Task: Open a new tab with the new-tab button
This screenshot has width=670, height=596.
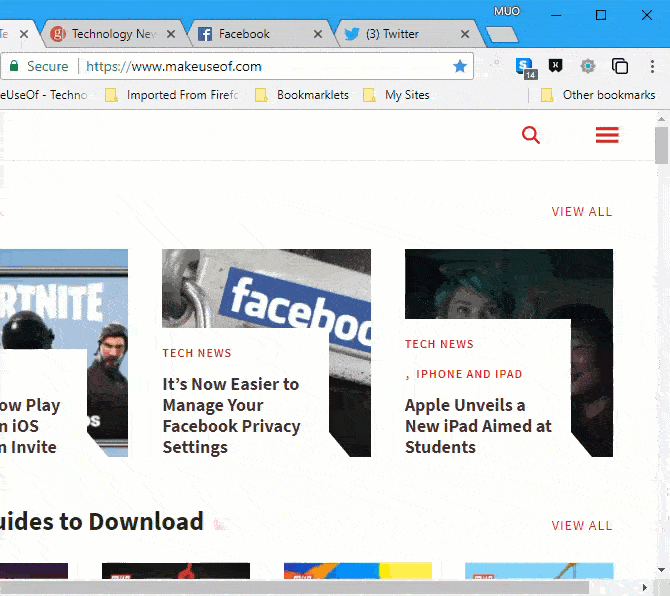Action: [502, 35]
